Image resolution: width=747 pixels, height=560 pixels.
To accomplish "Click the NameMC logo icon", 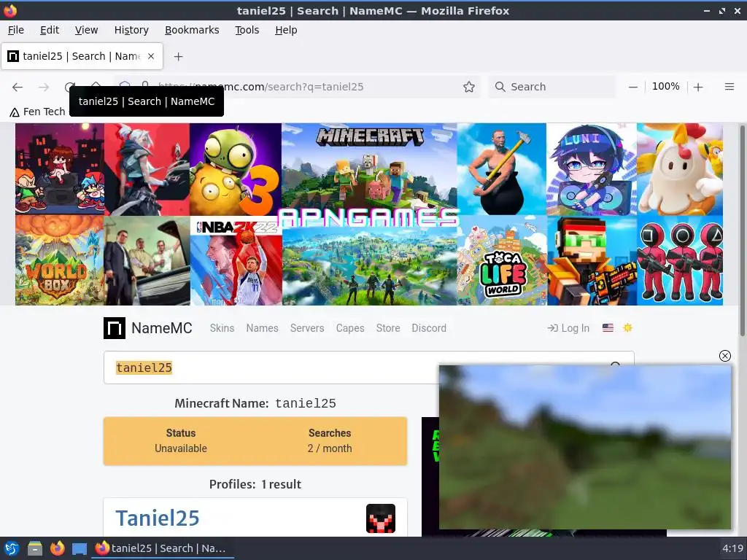I will coord(115,328).
